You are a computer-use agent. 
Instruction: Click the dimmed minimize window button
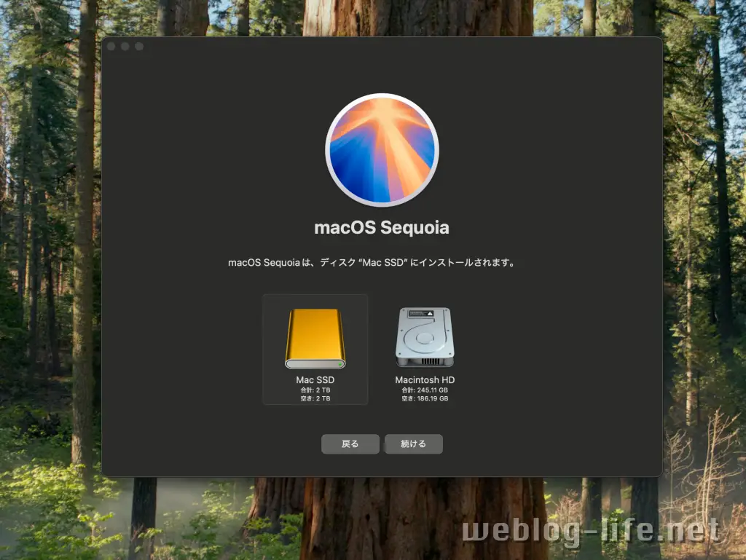click(x=125, y=46)
